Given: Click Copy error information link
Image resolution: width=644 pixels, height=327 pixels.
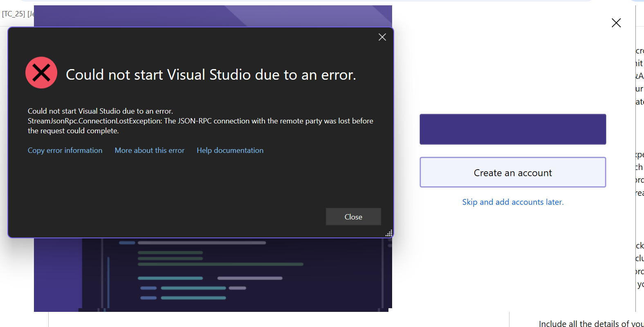Looking at the screenshot, I should (65, 150).
